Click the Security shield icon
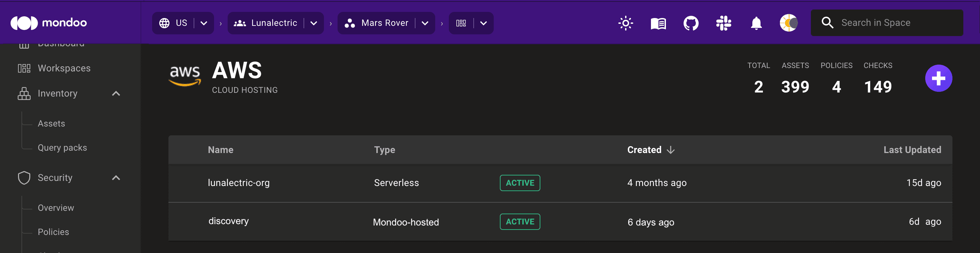Viewport: 980px width, 253px height. click(x=24, y=177)
